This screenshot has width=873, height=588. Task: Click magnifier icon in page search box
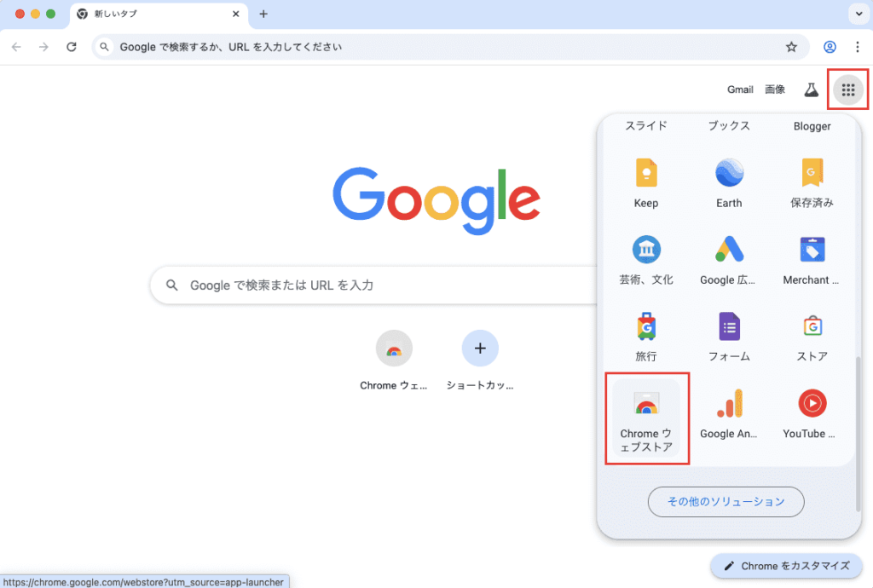click(172, 285)
